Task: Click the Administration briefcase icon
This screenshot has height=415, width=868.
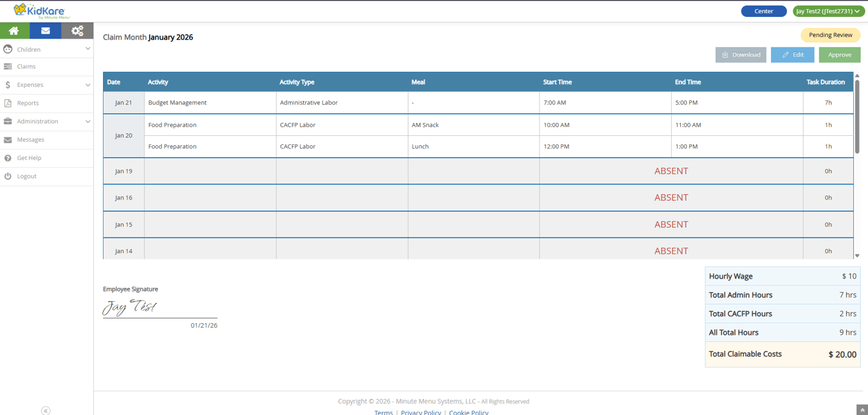Action: pyautogui.click(x=8, y=121)
